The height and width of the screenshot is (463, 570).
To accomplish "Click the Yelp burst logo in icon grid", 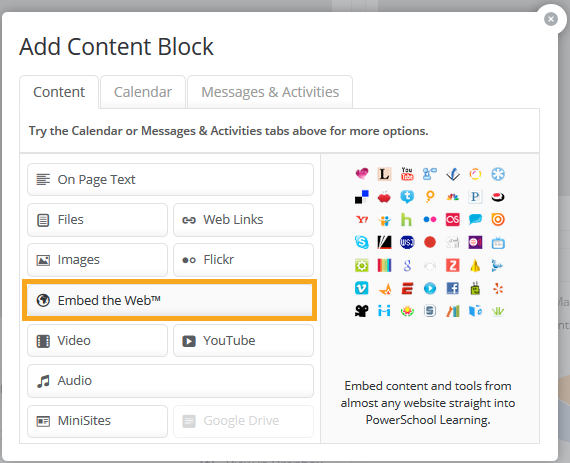I will [x=498, y=288].
